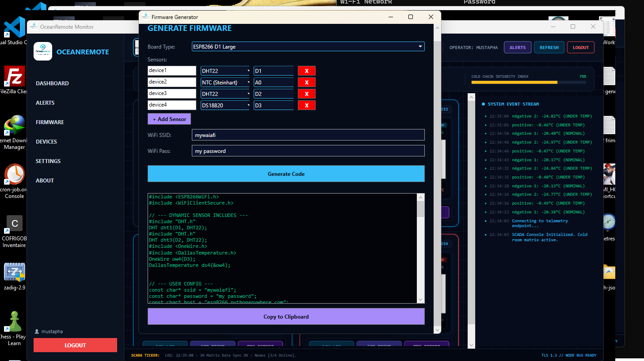Viewport: 644px width, 361px height.
Task: Click Generate Code button
Action: pyautogui.click(x=286, y=174)
